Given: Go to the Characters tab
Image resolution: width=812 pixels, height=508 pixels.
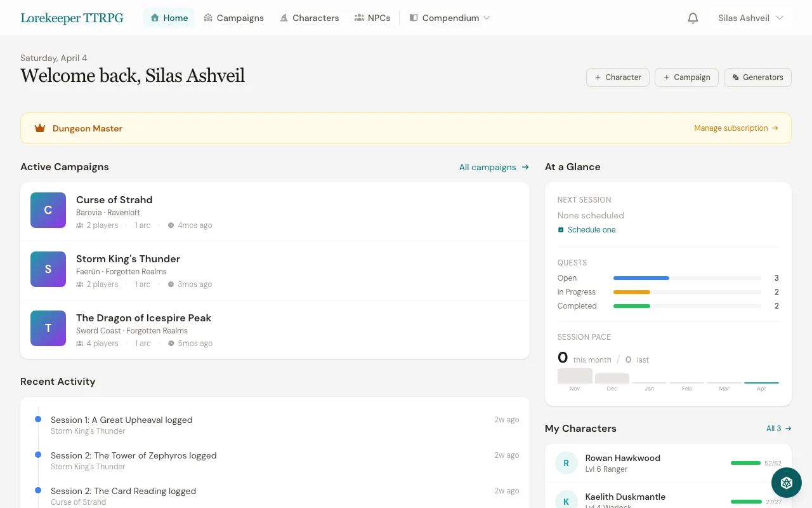Looking at the screenshot, I should tap(310, 18).
